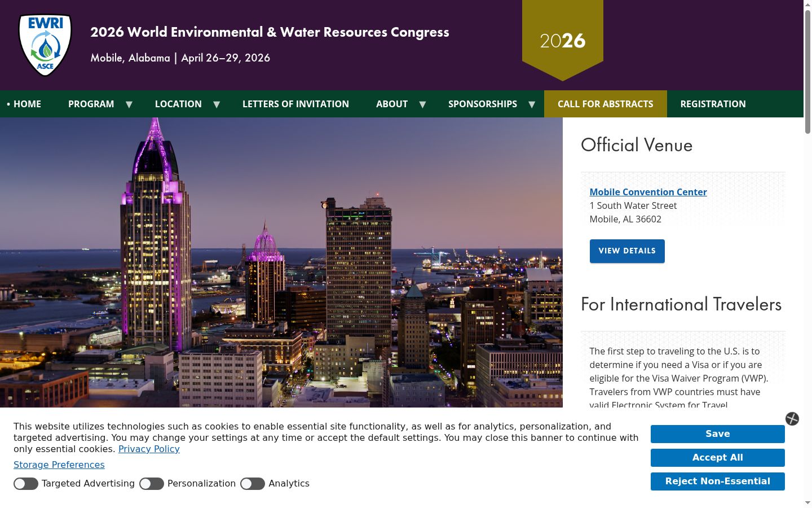
Task: Click the EWRI ASCE shield logo
Action: click(45, 45)
